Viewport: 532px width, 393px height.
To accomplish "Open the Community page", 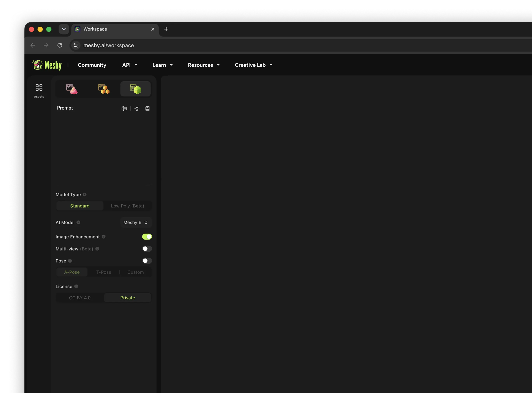I will point(92,65).
